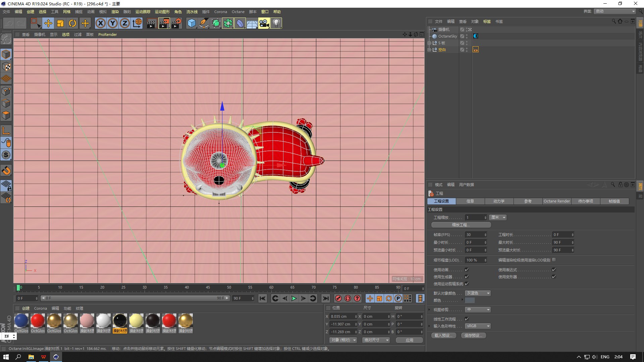Add a cube primitive object
Viewport: 644px width, 362px height.
192,23
